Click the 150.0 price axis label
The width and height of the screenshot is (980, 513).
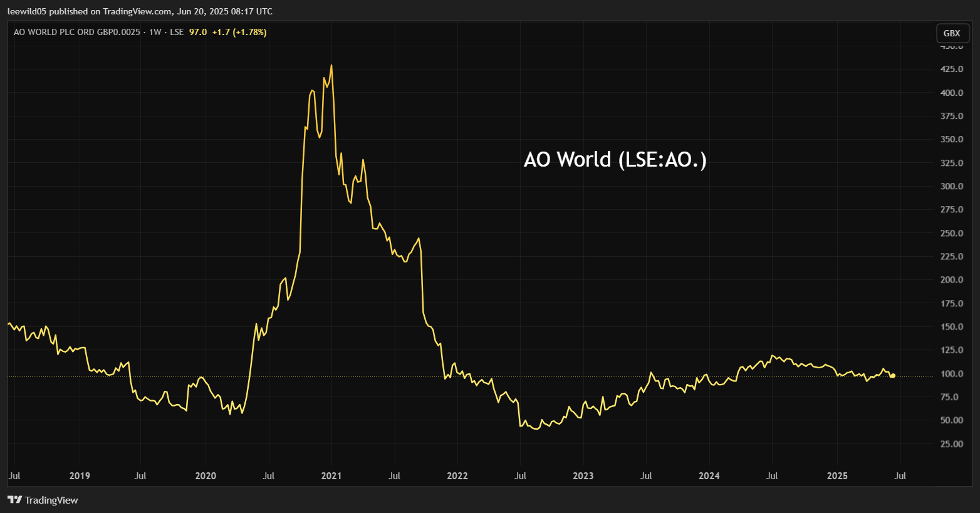click(952, 326)
